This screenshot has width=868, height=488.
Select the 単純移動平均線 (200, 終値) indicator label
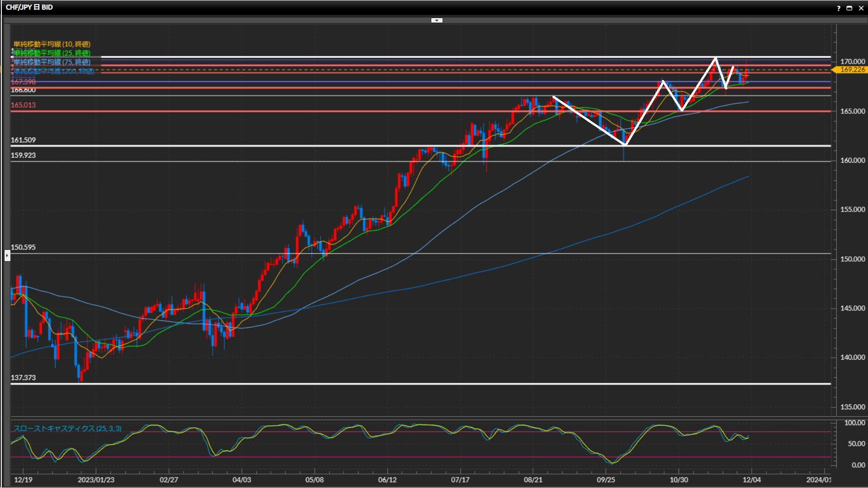point(54,71)
